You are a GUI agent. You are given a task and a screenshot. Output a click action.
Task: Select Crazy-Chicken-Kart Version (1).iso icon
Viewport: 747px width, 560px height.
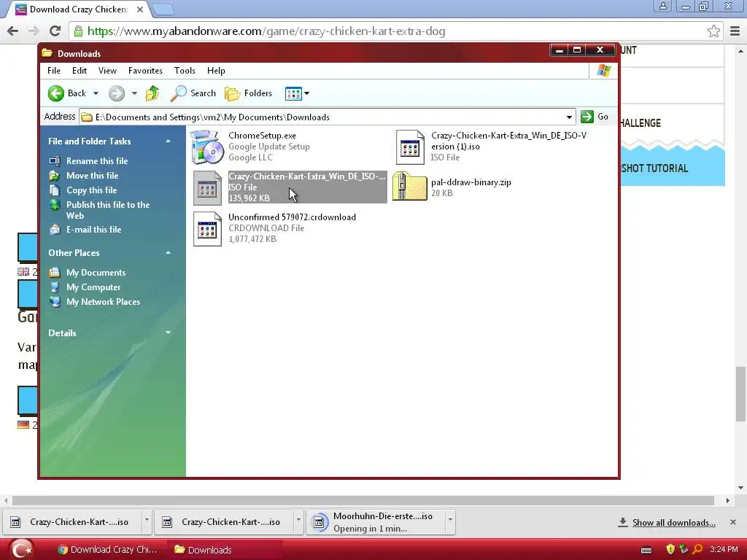pyautogui.click(x=410, y=147)
